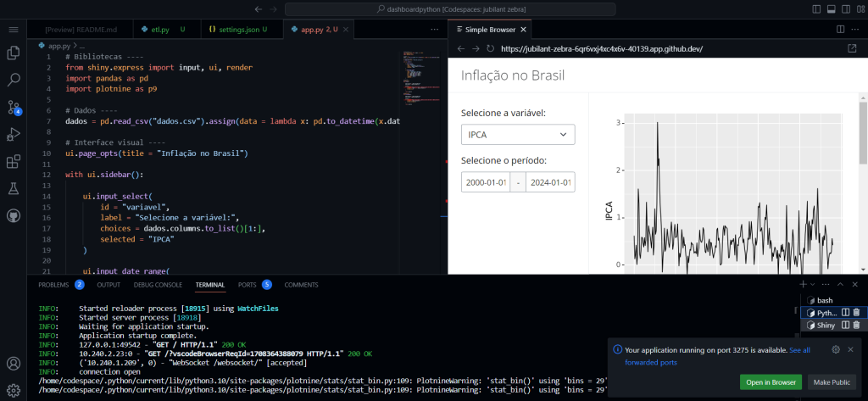
Task: Maximize the panel with chevron-up icon
Action: coord(840,284)
